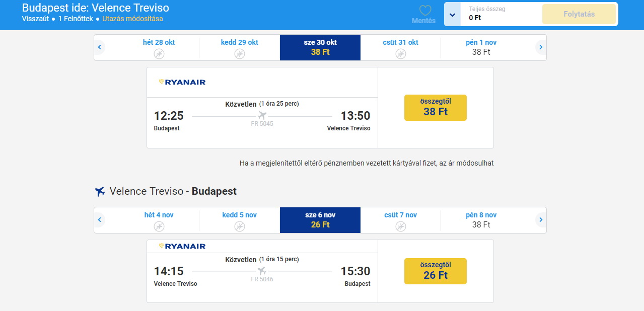This screenshot has height=311, width=644.
Task: Select the pén 8 nov return date tab
Action: pyautogui.click(x=481, y=220)
